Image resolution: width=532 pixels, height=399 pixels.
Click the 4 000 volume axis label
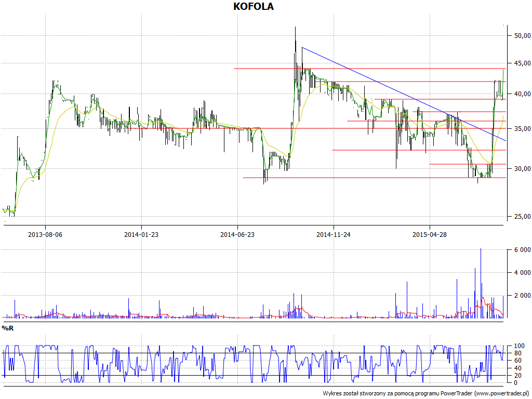523,273
